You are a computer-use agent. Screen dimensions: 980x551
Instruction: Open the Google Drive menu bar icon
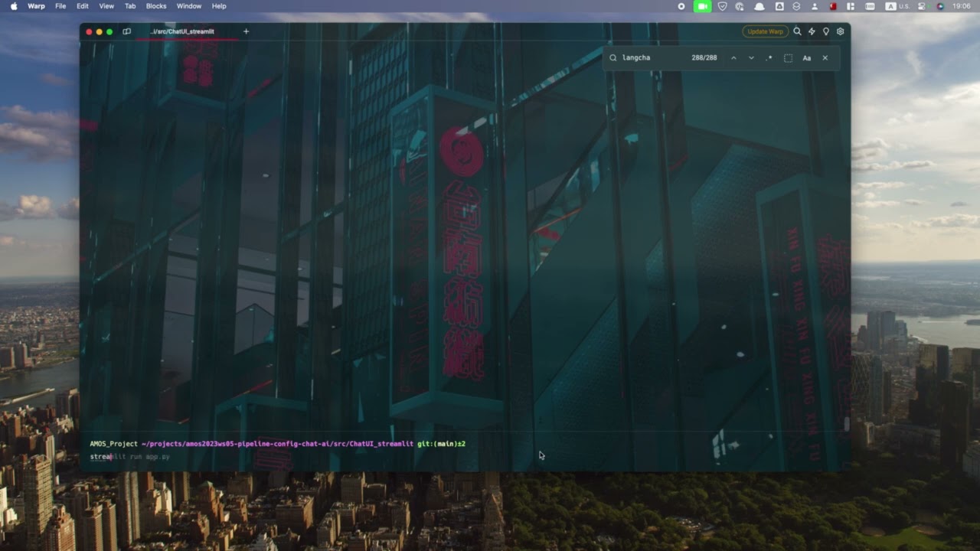(x=779, y=6)
